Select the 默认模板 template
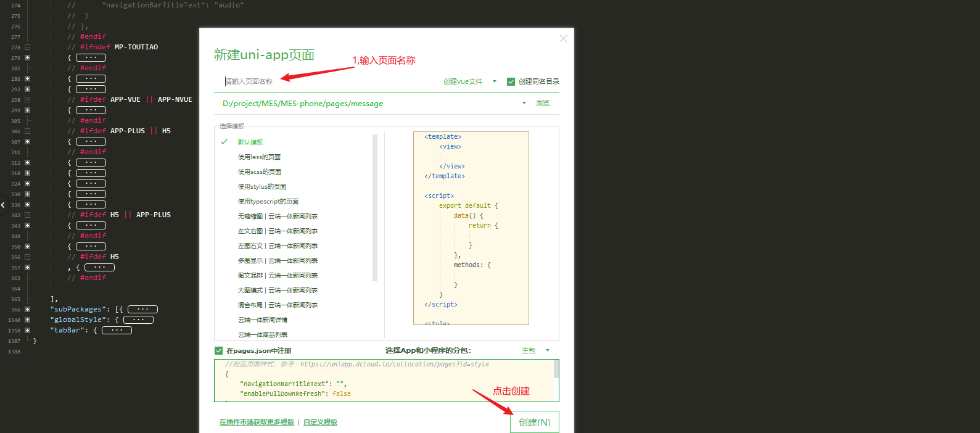980x433 pixels. point(250,142)
